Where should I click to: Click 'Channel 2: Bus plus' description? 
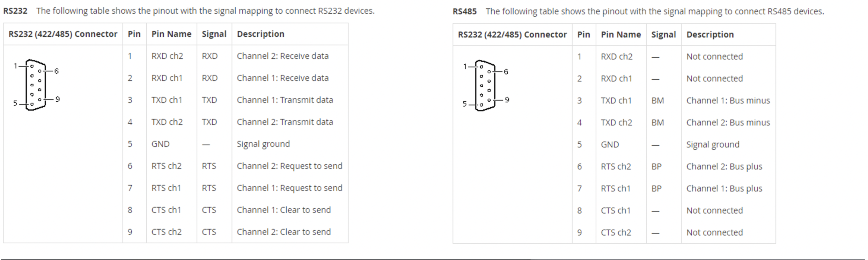(724, 167)
